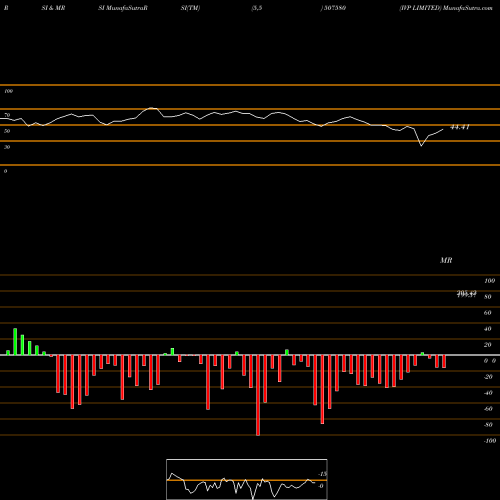Click the histogram axis label 40 on the right
The width and height of the screenshot is (500, 500).
point(488,329)
